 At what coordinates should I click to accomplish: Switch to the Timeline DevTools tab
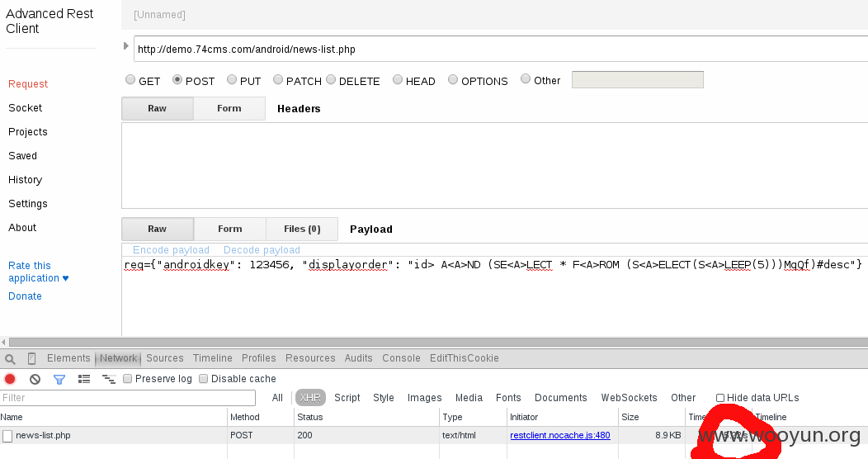click(x=213, y=358)
